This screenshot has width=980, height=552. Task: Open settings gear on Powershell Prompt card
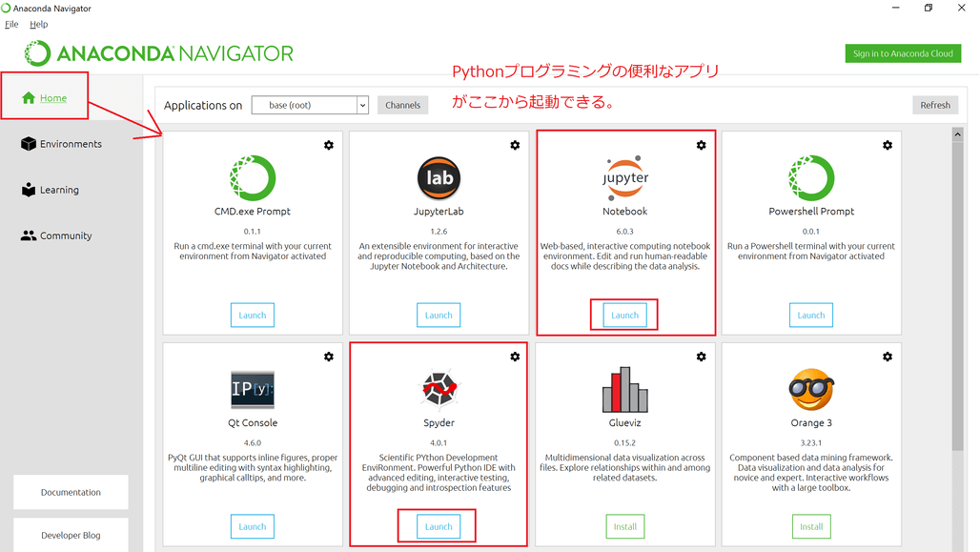[x=888, y=145]
